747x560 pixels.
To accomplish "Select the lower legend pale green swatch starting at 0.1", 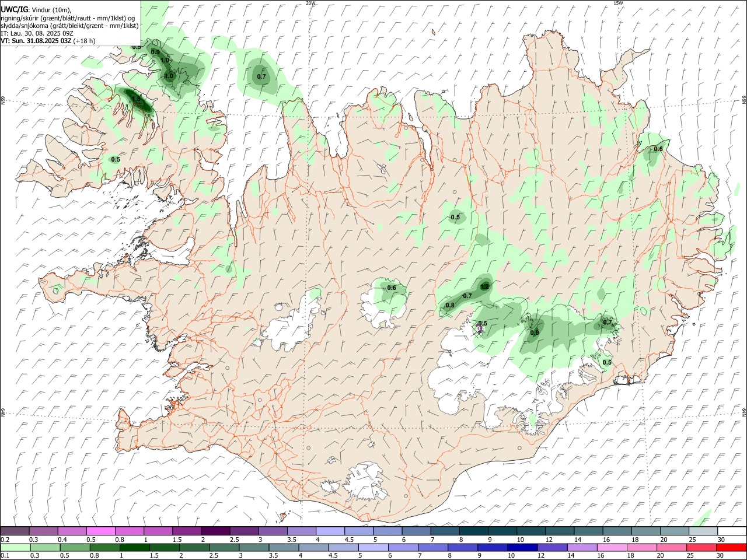I will pos(15,547).
